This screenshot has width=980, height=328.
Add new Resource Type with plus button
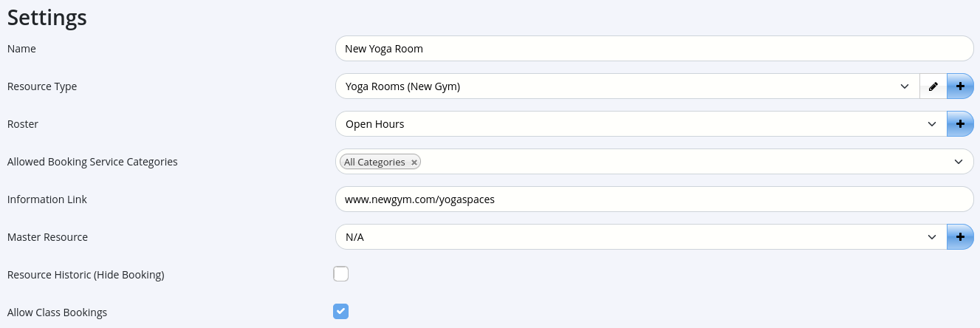coord(960,86)
